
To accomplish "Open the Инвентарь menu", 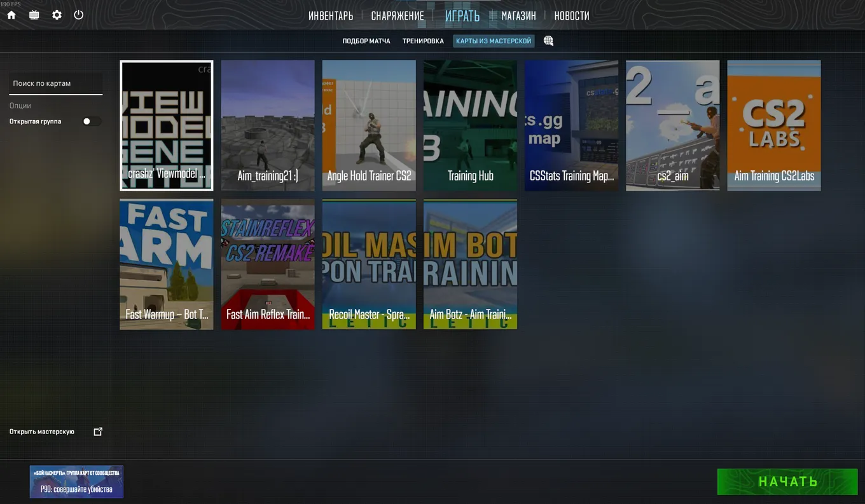I will 331,16.
